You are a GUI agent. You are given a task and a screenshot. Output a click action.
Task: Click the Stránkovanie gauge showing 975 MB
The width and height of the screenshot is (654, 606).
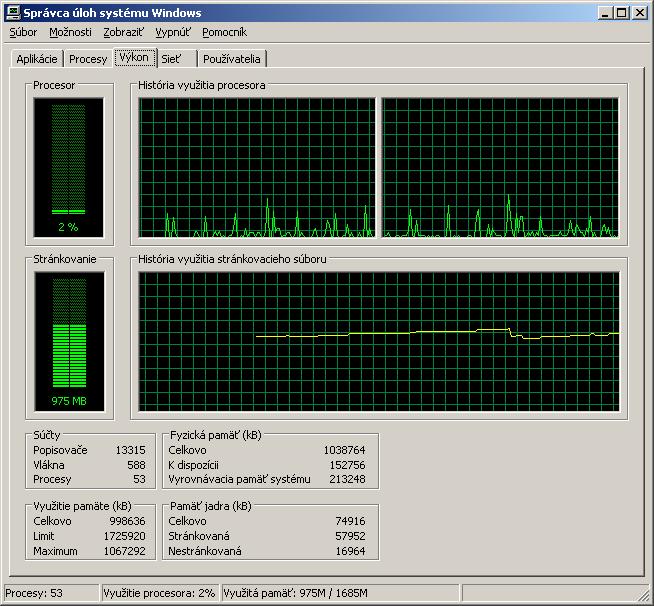tap(69, 342)
